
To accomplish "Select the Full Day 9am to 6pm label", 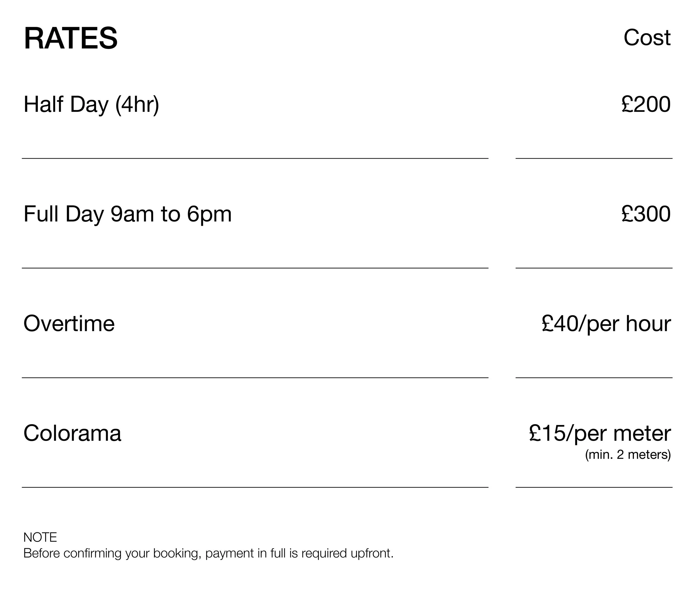I will click(127, 214).
